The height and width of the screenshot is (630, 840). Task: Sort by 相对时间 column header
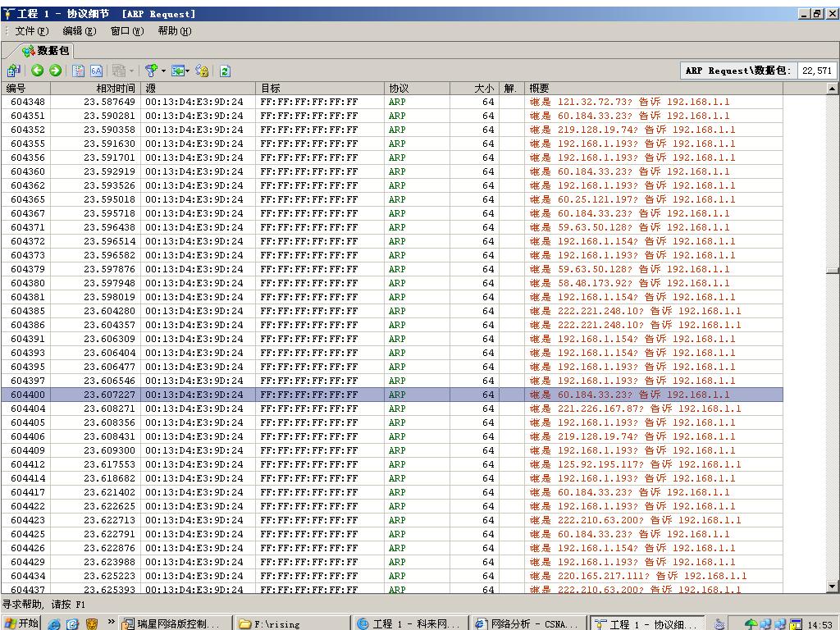click(x=115, y=88)
